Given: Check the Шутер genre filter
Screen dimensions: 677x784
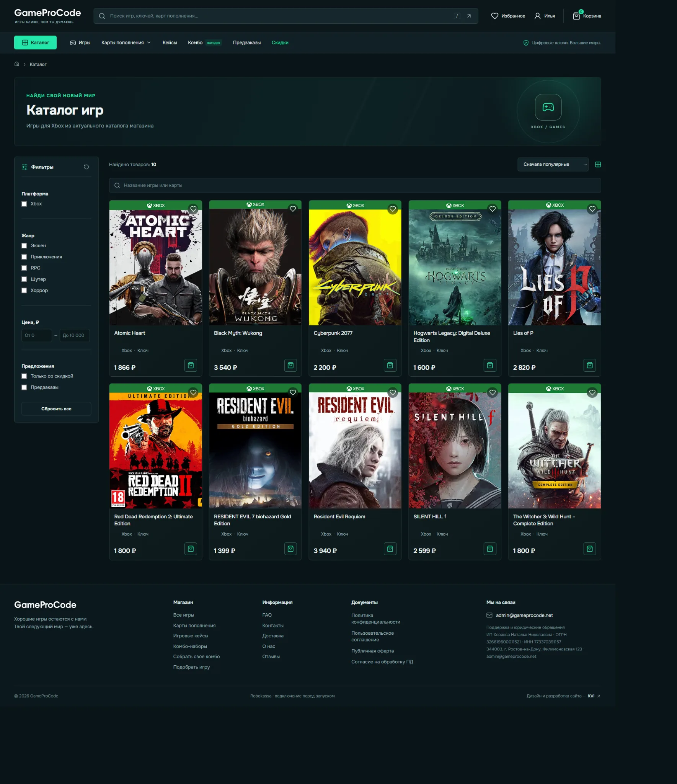Looking at the screenshot, I should pos(24,279).
